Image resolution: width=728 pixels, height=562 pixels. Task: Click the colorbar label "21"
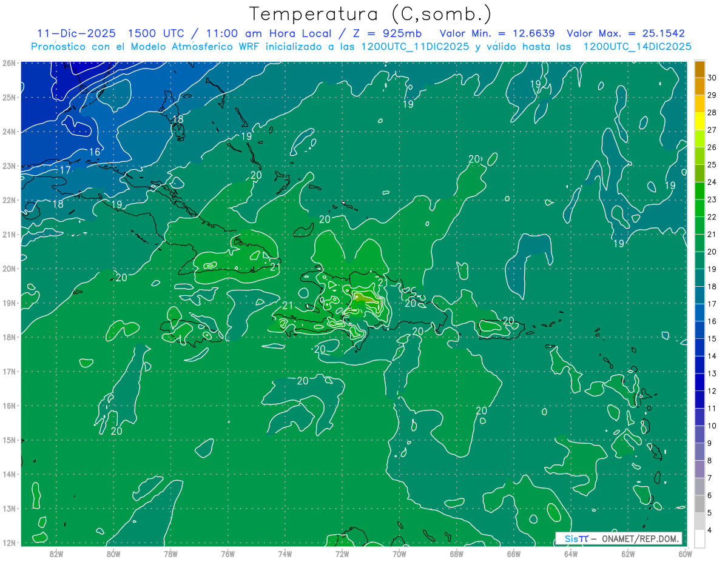point(712,234)
